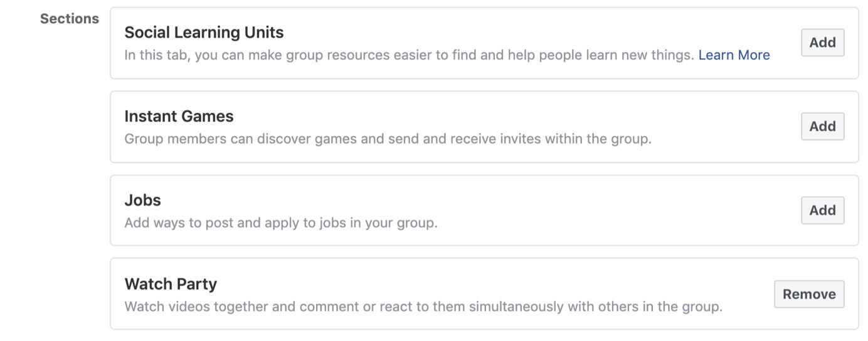Click the Social Learning Units heading
Screen dimensions: 868x341
tap(204, 33)
